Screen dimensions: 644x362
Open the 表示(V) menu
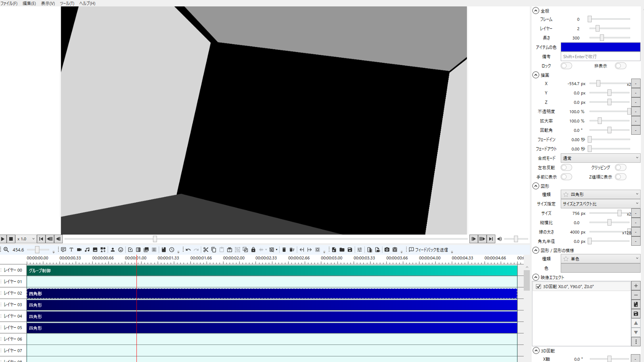[48, 3]
